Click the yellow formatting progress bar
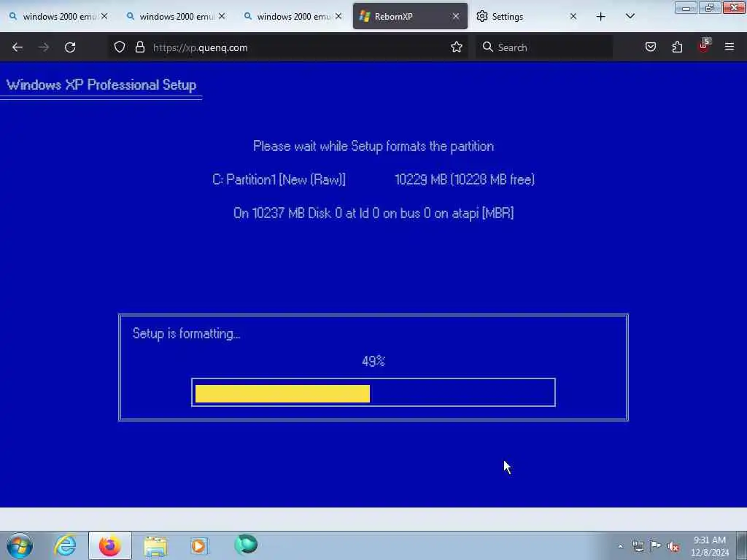 (282, 394)
